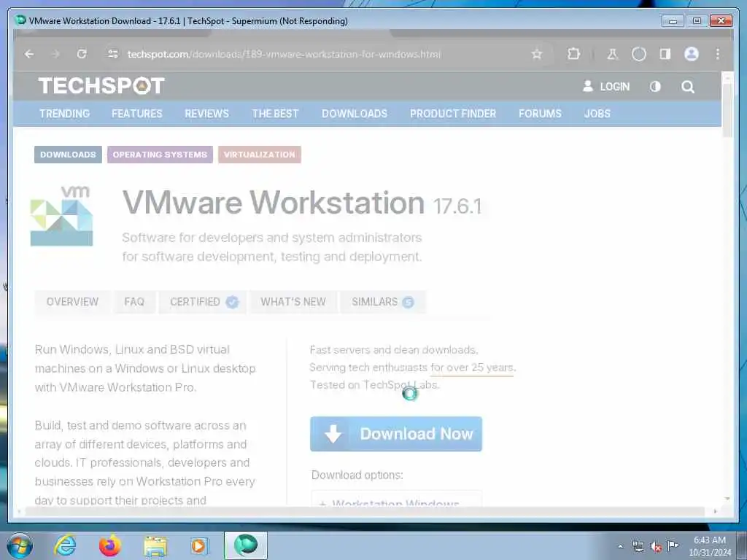Select the CERTIFIED tab
The height and width of the screenshot is (560, 747).
click(x=204, y=302)
